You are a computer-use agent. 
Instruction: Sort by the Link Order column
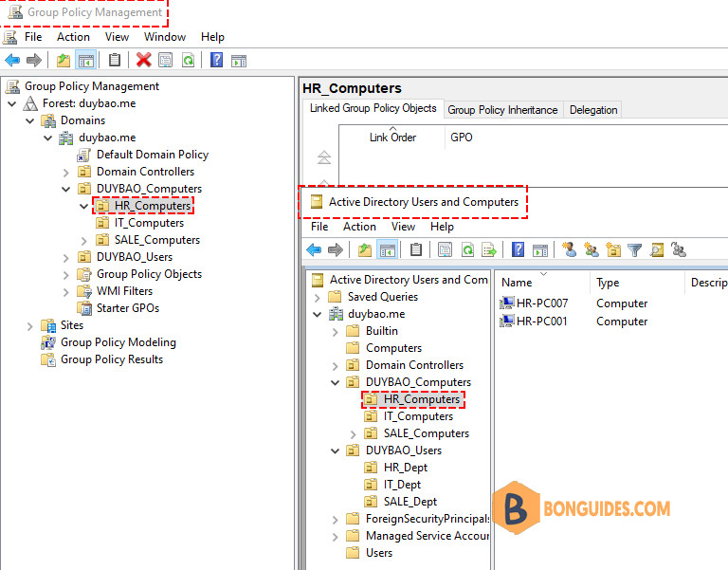392,138
